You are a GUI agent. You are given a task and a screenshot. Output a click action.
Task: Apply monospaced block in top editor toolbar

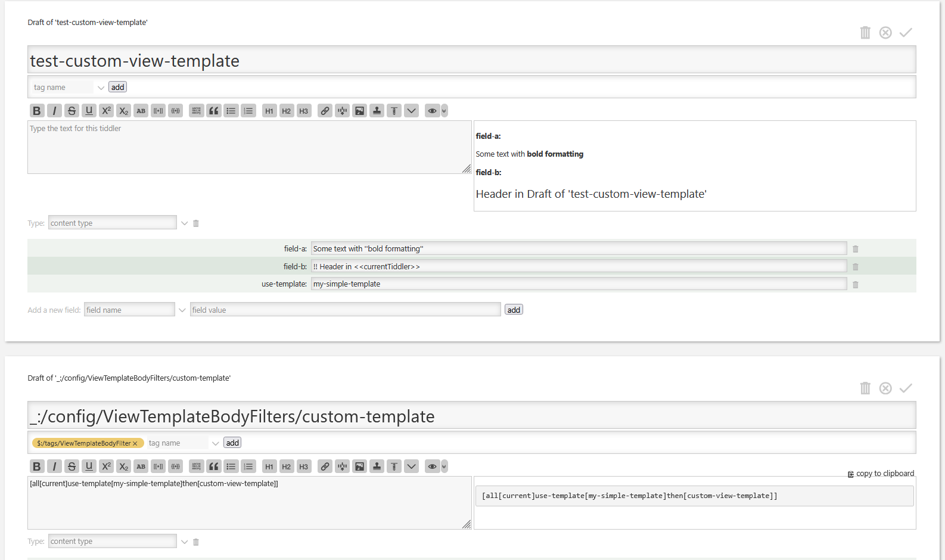point(197,111)
